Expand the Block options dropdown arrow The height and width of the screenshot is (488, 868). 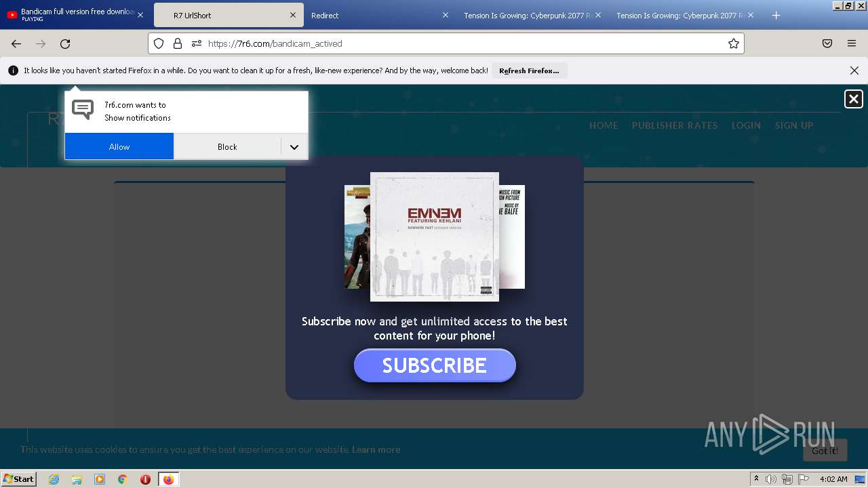click(294, 146)
